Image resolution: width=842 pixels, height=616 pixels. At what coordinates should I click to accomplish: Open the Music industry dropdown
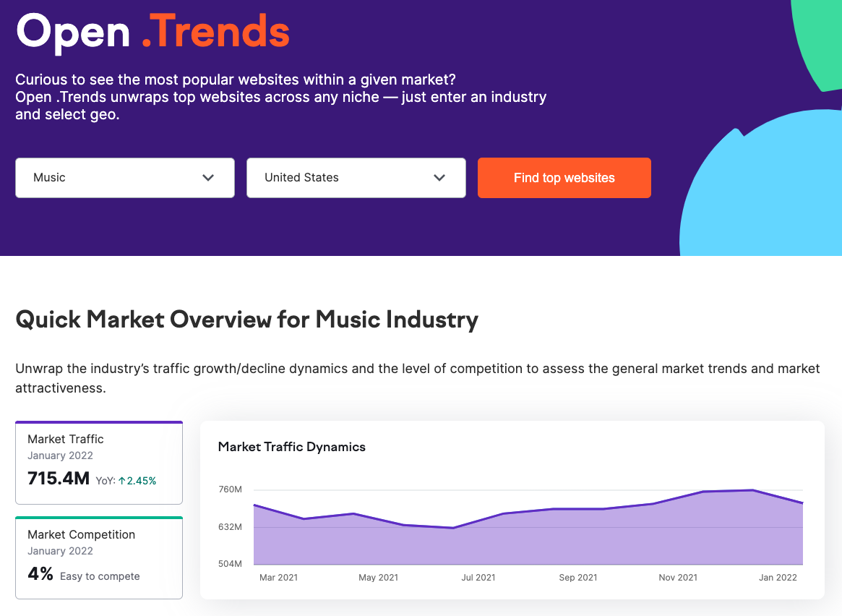tap(124, 178)
